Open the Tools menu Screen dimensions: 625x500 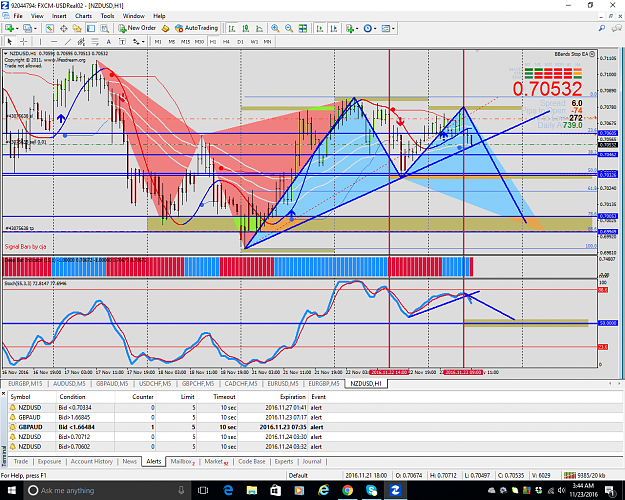click(x=107, y=16)
